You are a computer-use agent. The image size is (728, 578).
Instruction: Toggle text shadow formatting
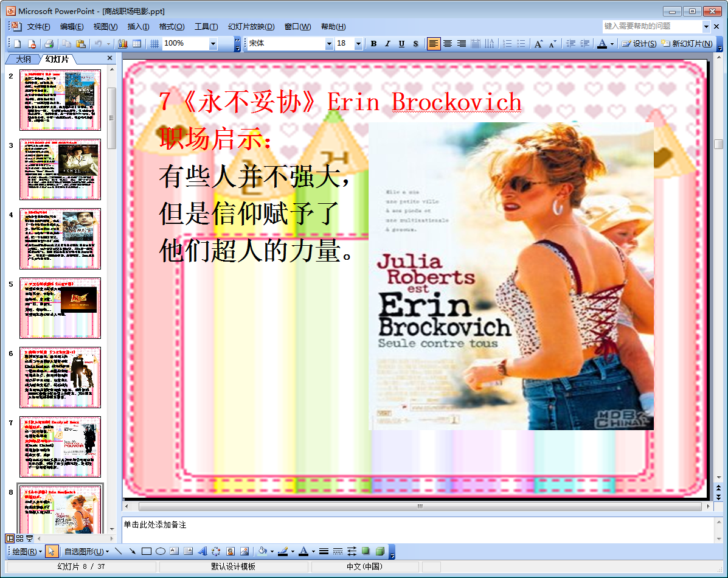(415, 44)
